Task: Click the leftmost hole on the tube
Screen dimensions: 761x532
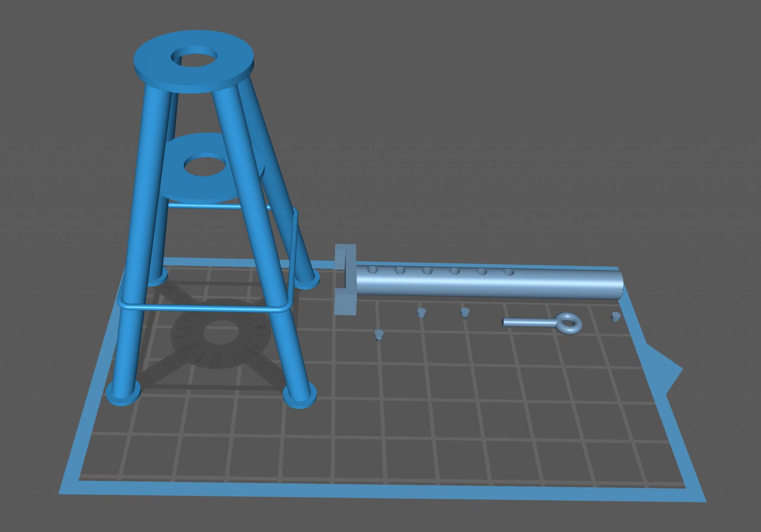Action: pyautogui.click(x=372, y=270)
